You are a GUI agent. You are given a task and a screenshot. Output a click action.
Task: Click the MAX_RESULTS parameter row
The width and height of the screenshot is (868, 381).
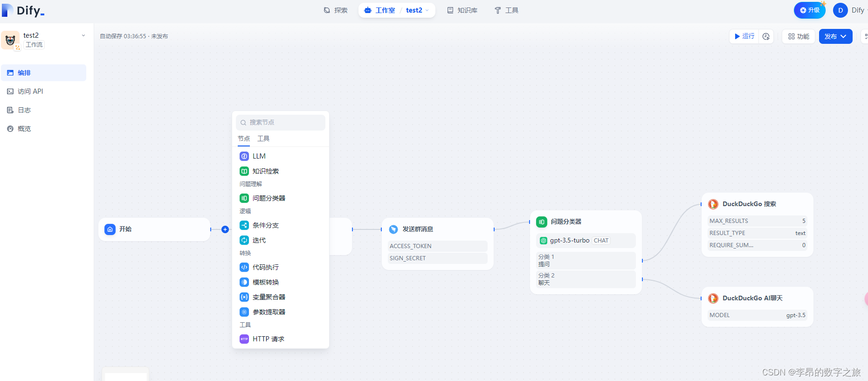click(758, 221)
